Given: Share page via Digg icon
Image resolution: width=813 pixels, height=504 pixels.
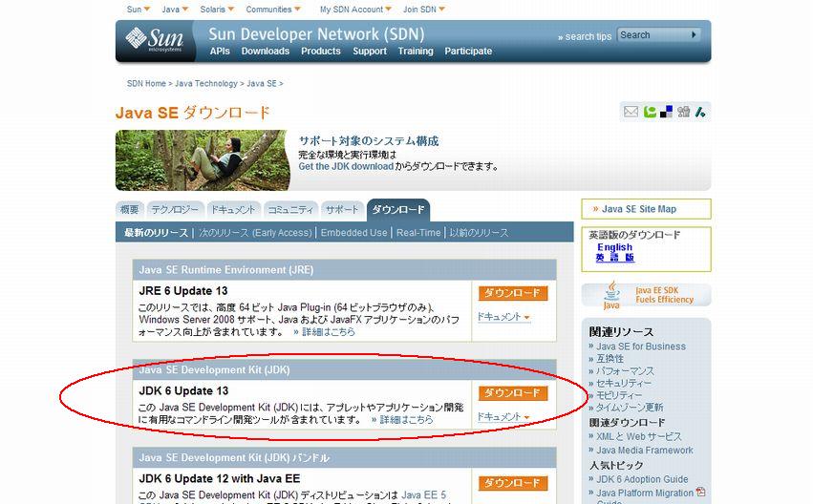Looking at the screenshot, I should coord(683,112).
